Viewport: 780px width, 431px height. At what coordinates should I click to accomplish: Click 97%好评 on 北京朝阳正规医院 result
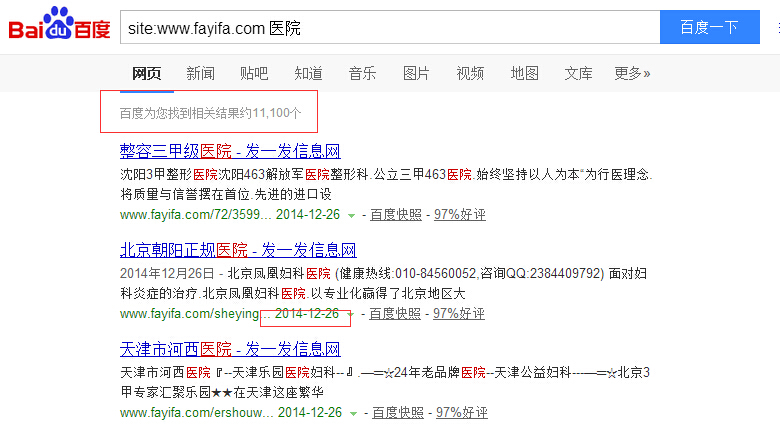[x=459, y=314]
